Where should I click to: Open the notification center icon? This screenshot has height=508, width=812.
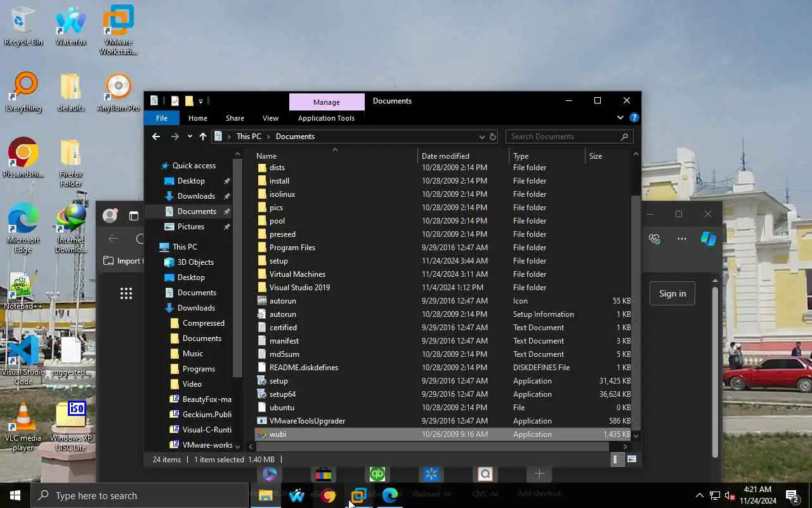(792, 496)
